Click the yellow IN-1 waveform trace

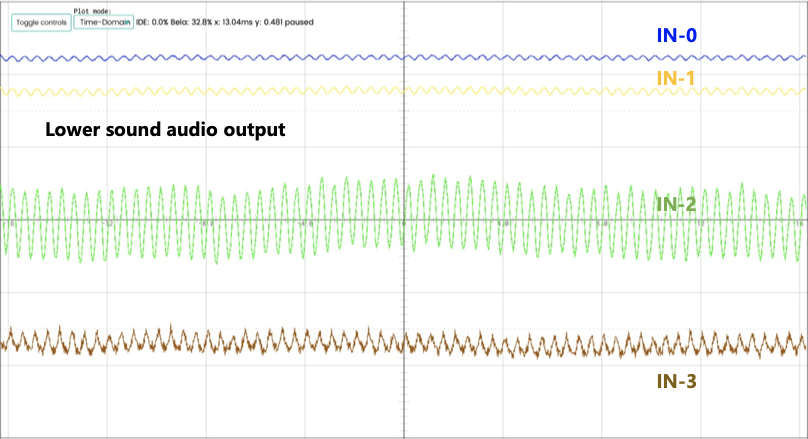pos(200,91)
